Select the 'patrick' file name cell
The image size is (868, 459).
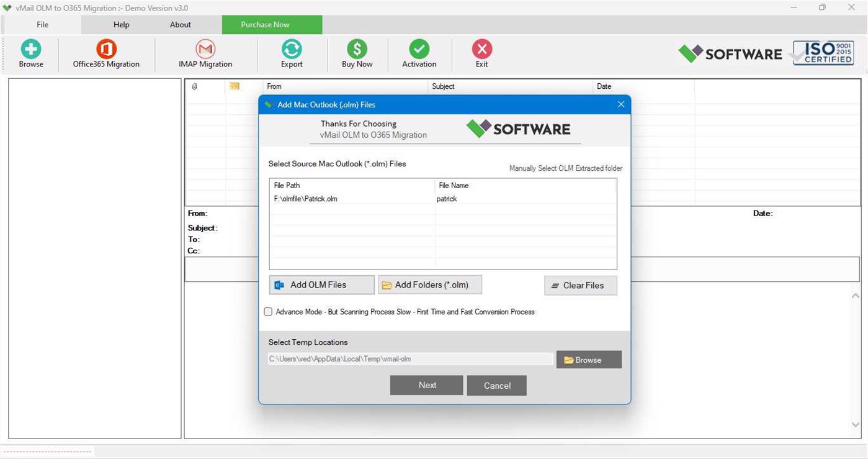[x=526, y=199]
